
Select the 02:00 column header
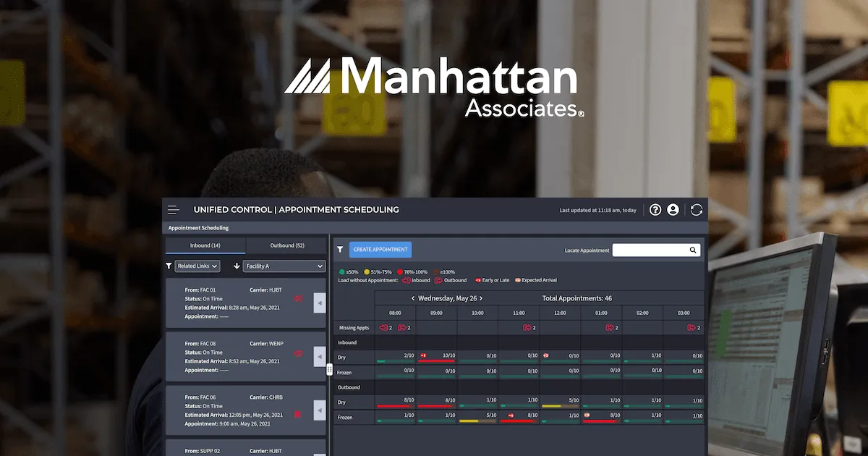pos(642,313)
